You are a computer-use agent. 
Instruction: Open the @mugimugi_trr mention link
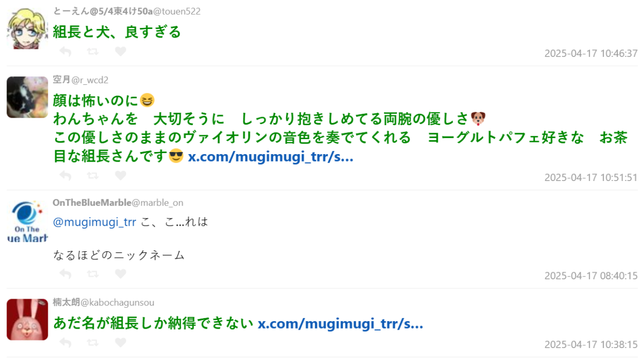[94, 222]
